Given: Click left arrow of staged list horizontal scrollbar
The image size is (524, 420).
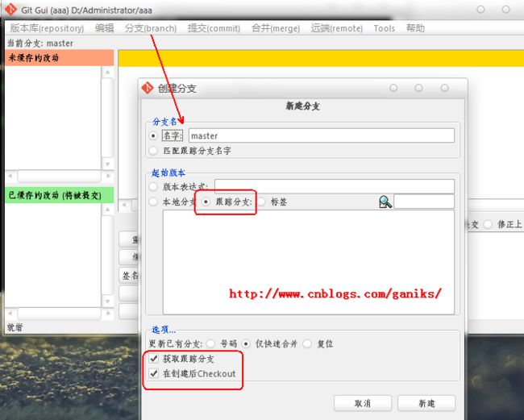Looking at the screenshot, I should point(10,314).
